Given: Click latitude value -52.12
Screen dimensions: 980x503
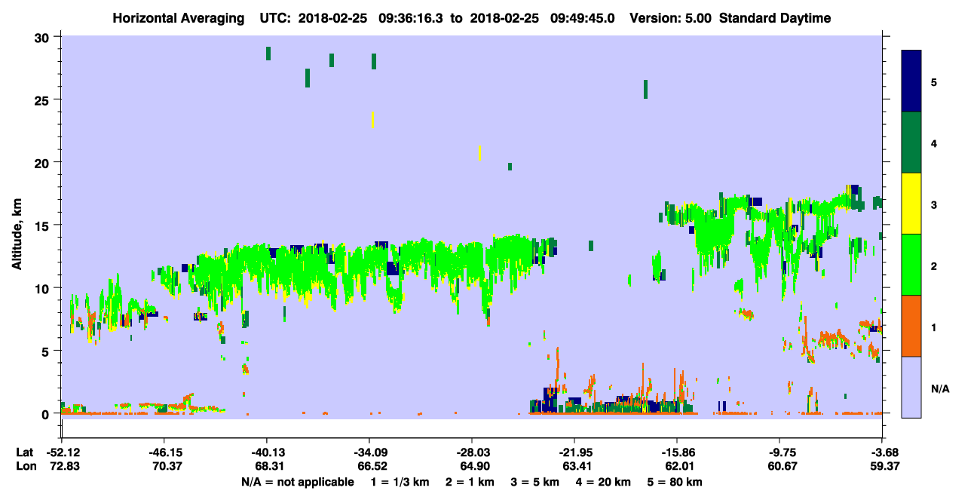Looking at the screenshot, I should pos(62,452).
